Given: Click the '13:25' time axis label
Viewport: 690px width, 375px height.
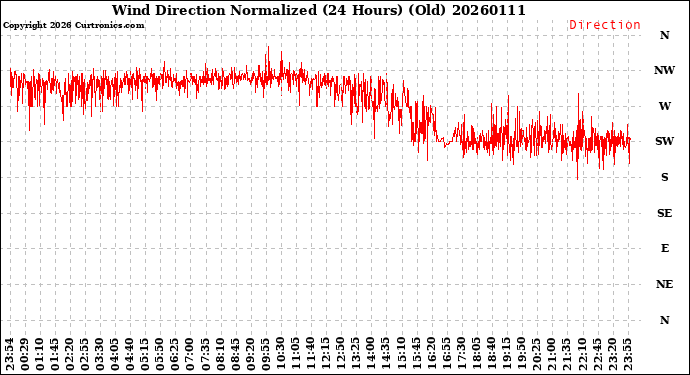Looking at the screenshot, I should [x=356, y=354].
